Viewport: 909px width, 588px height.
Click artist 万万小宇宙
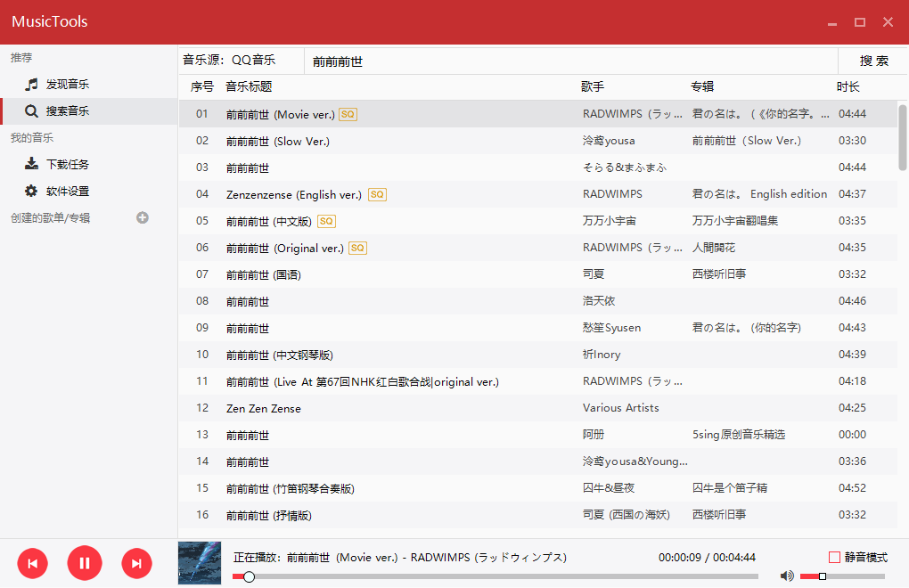point(610,221)
